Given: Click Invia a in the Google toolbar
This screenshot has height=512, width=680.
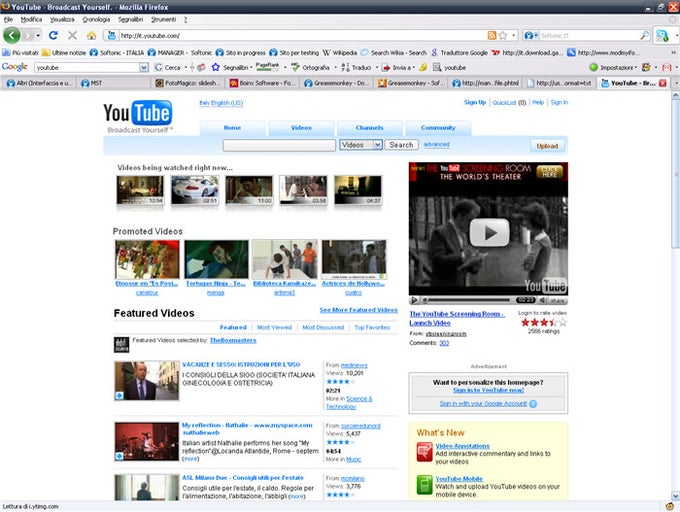Looking at the screenshot, I should [x=396, y=68].
